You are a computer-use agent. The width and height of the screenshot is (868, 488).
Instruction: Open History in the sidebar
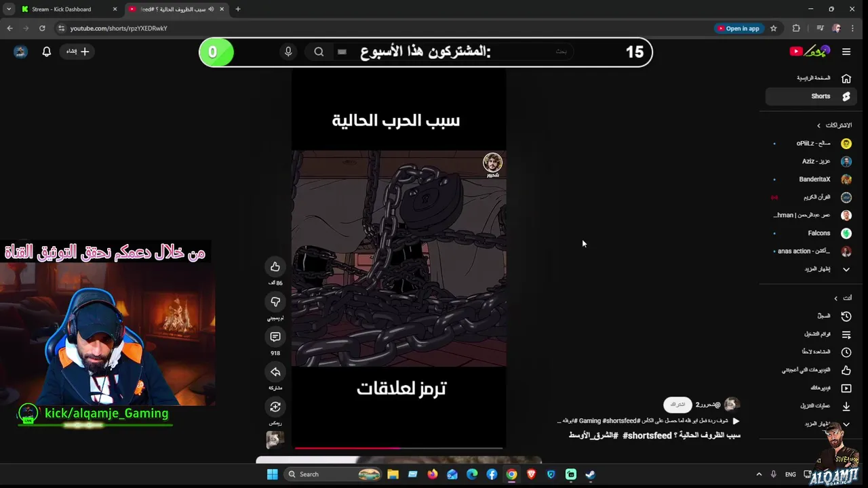[x=812, y=316]
